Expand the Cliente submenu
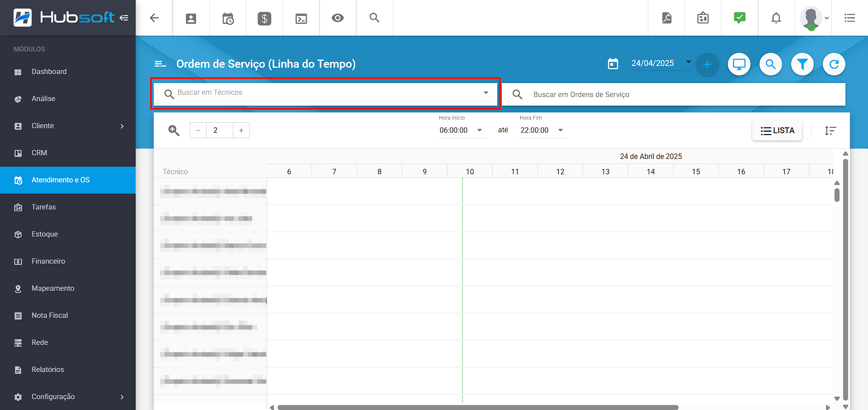This screenshot has height=410, width=868. pos(68,126)
